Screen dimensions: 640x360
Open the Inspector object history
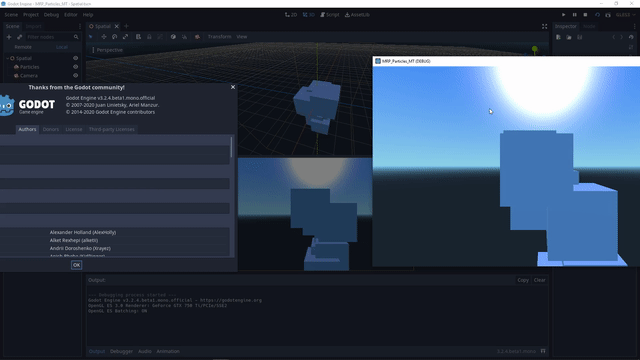pyautogui.click(x=631, y=37)
